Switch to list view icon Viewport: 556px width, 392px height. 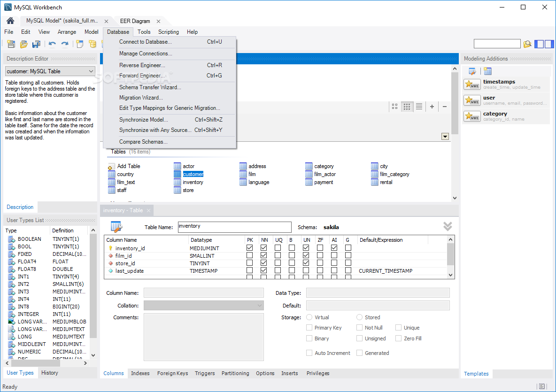pyautogui.click(x=419, y=106)
